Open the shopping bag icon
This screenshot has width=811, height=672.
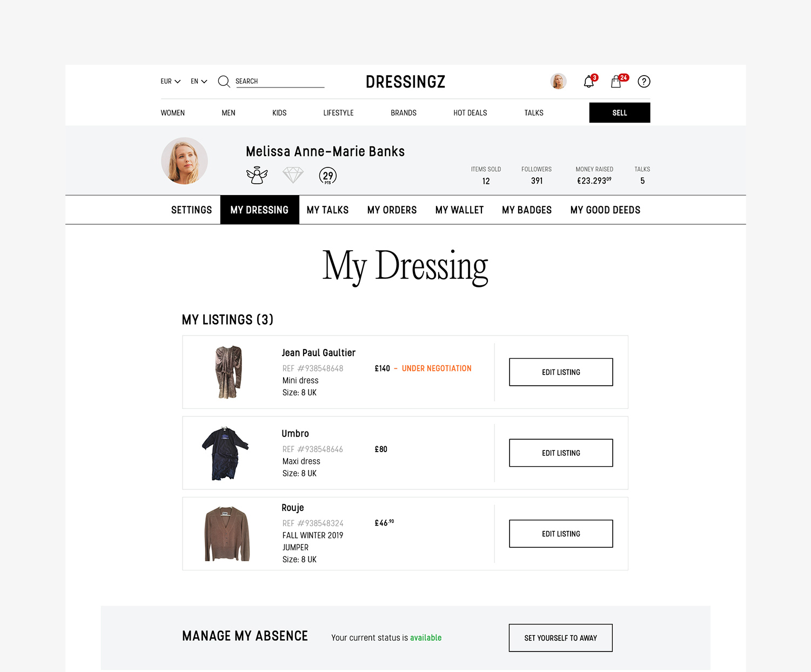pyautogui.click(x=615, y=82)
